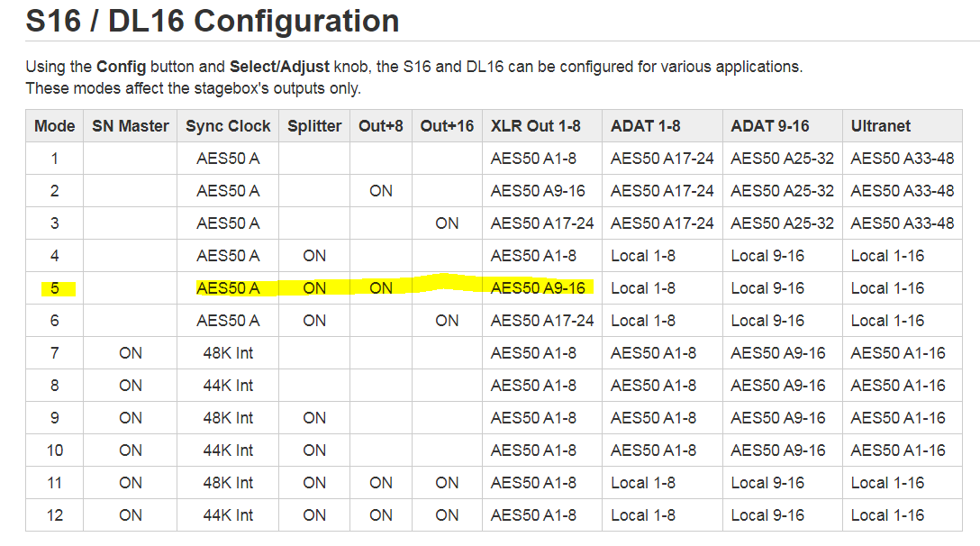
Task: Click highlighted Splitter 'ON' in mode 5 row
Action: [x=314, y=288]
